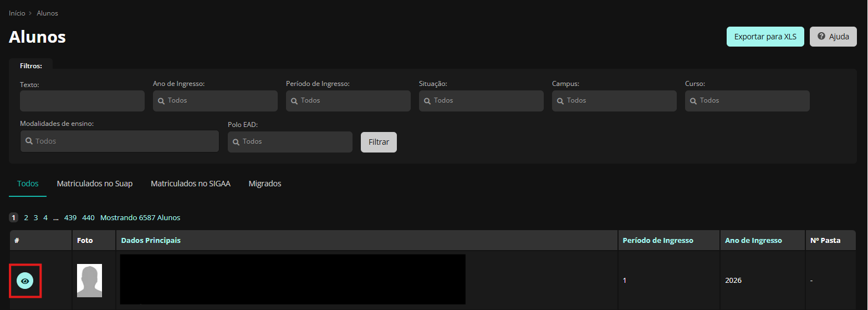868x310 pixels.
Task: Expand the Polo EAD dropdown
Action: 290,142
